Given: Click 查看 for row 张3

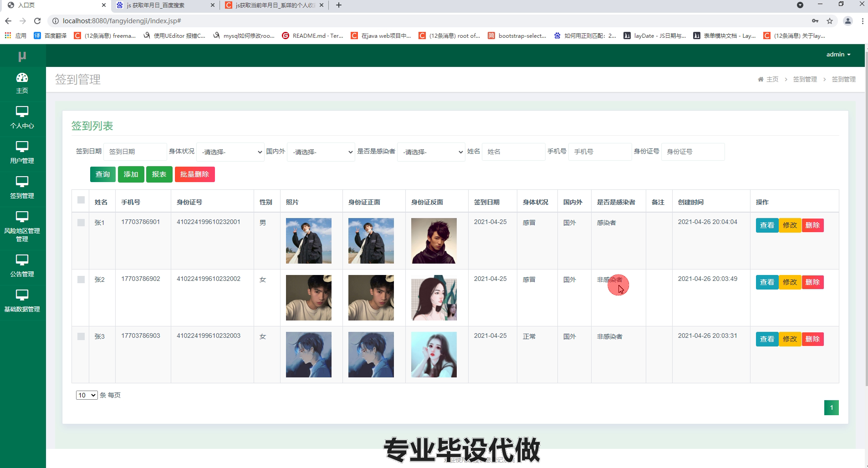Looking at the screenshot, I should (767, 339).
